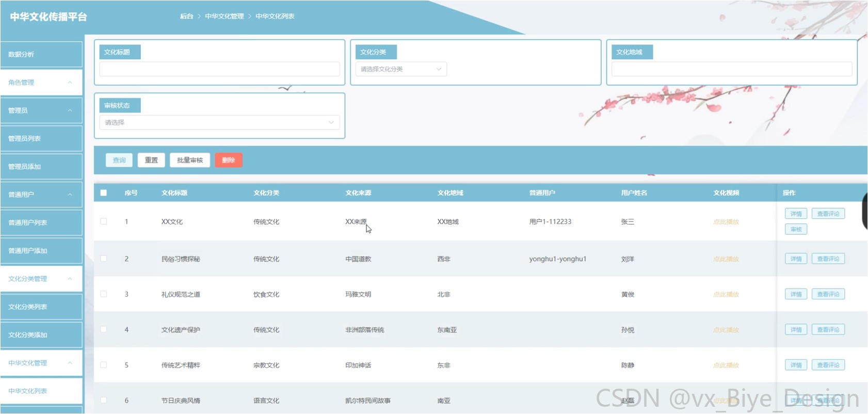Click the 中华文化传播平台 title
This screenshot has height=414, width=868.
pyautogui.click(x=49, y=17)
